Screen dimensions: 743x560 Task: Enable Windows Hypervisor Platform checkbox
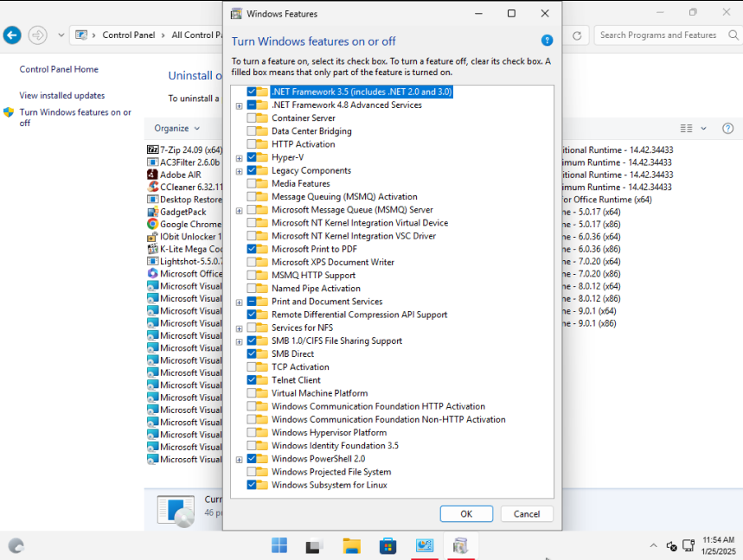tap(252, 432)
